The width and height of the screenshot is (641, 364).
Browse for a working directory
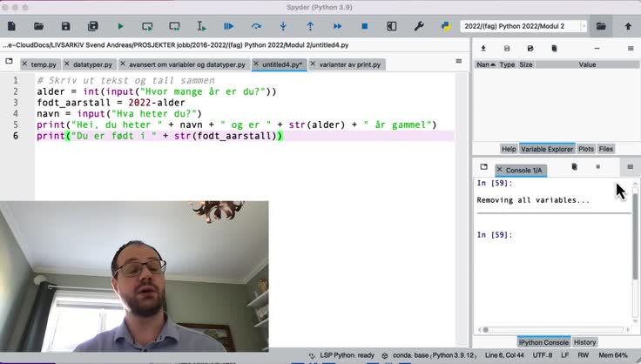(601, 26)
